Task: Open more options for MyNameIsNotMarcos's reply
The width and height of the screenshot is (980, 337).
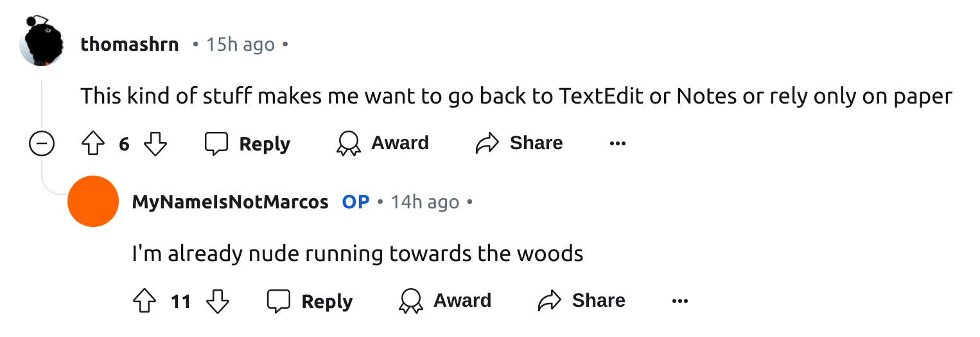Action: (679, 301)
